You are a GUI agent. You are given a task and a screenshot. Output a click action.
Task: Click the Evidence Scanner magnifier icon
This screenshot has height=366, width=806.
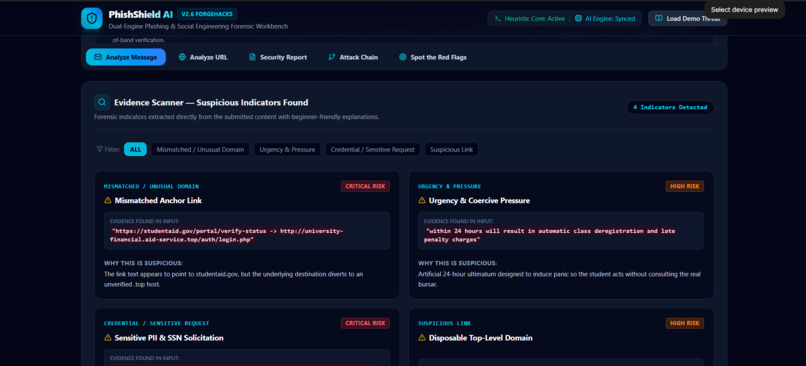point(102,102)
